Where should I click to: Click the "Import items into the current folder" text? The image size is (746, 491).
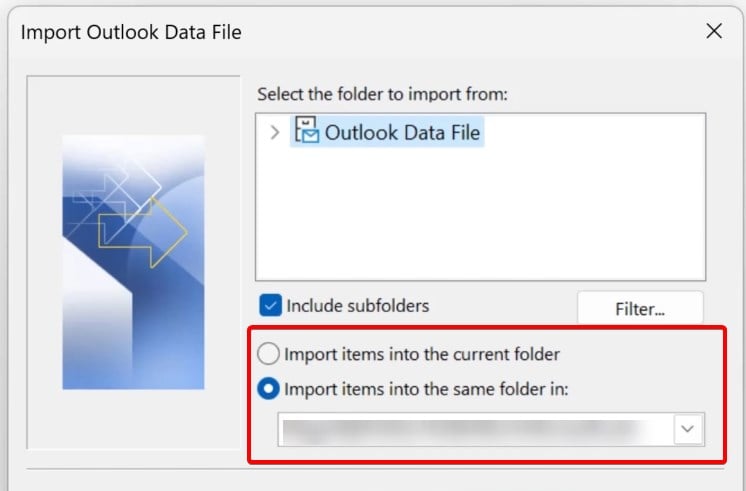click(421, 354)
